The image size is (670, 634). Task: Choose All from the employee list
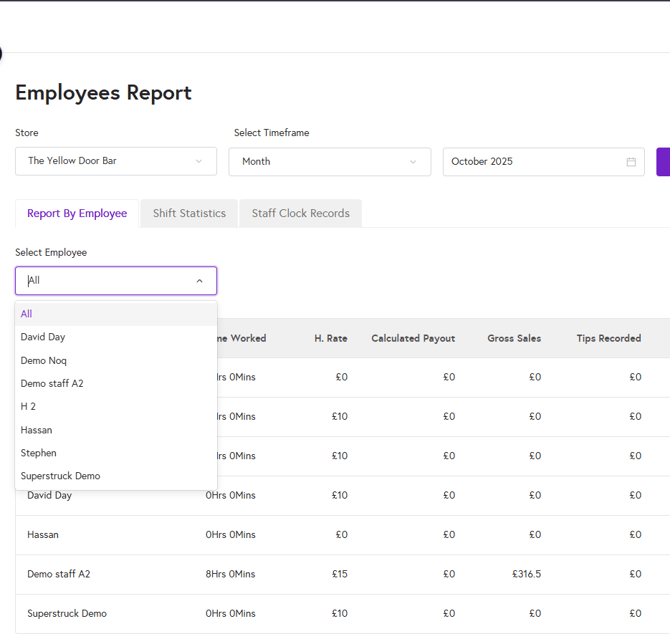click(26, 314)
